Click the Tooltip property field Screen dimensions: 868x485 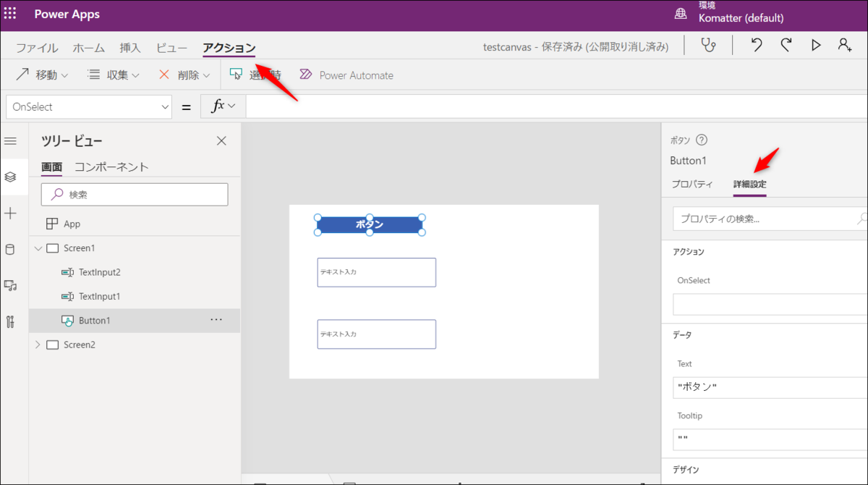click(770, 439)
